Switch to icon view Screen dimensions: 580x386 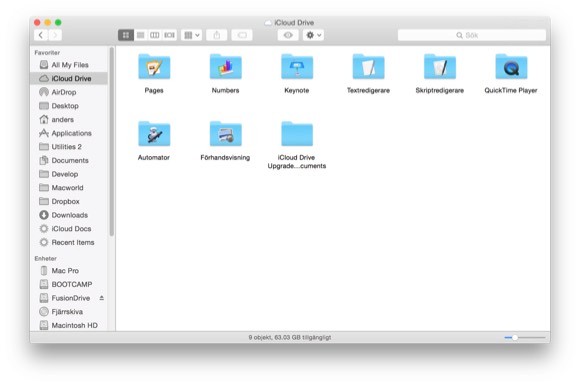pyautogui.click(x=126, y=35)
